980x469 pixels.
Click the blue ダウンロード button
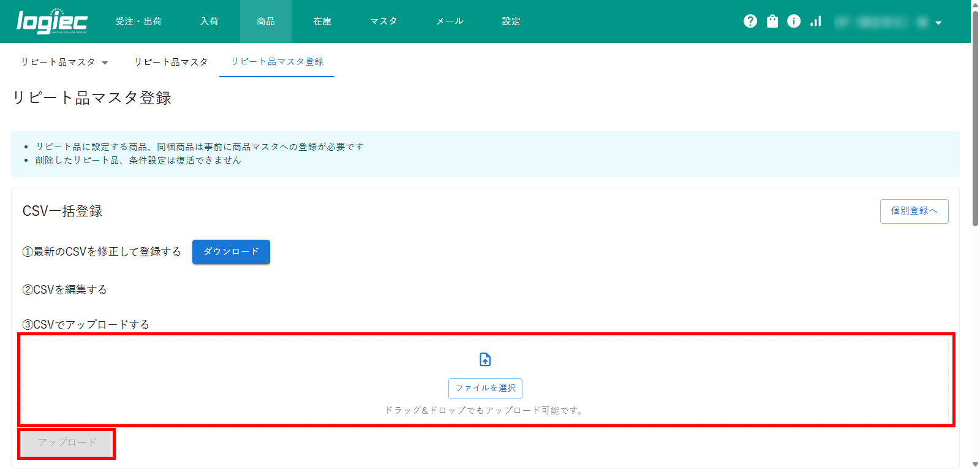[231, 252]
